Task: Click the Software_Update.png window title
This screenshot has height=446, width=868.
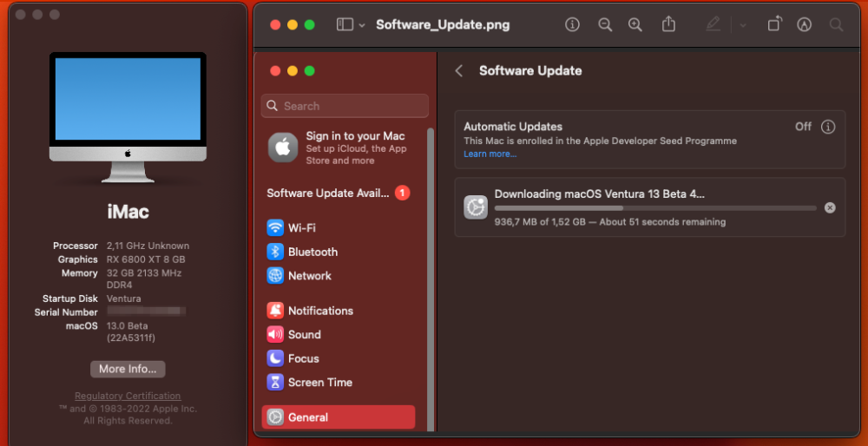Action: (x=443, y=25)
